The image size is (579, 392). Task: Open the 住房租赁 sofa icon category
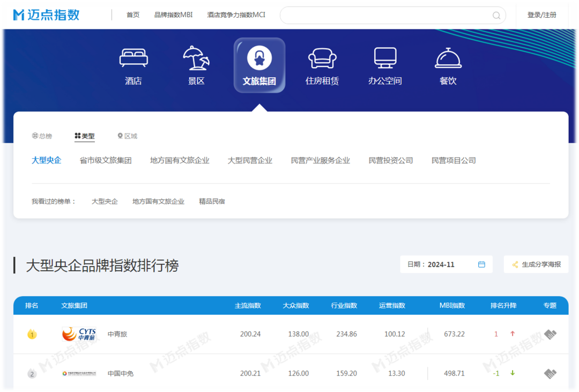[x=322, y=58]
